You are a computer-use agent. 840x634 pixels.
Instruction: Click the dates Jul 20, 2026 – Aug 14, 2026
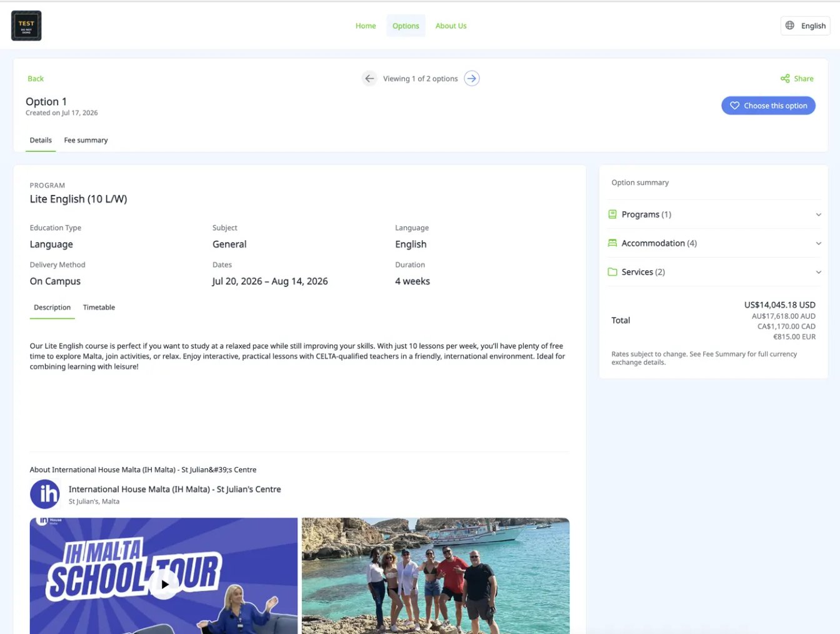pyautogui.click(x=270, y=281)
